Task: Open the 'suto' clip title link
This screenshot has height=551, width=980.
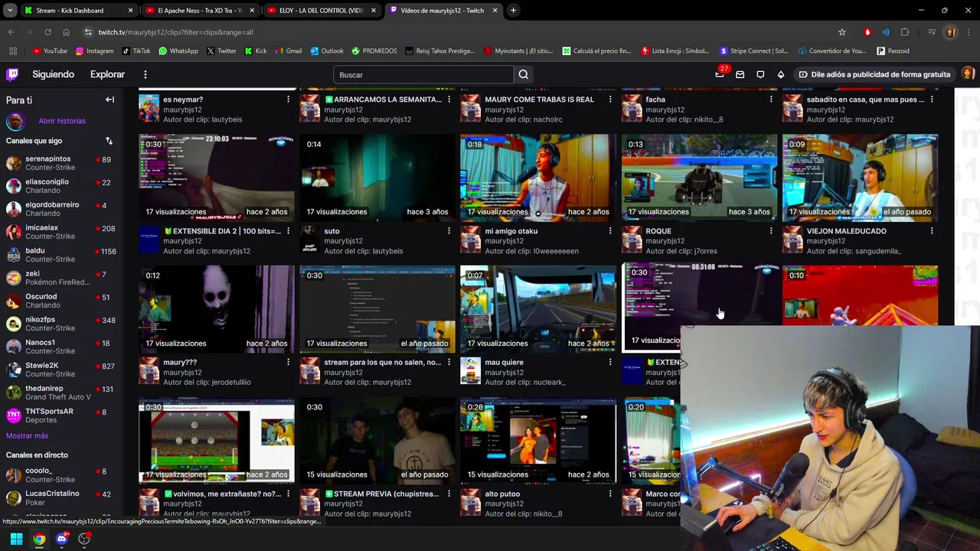Action: (332, 230)
